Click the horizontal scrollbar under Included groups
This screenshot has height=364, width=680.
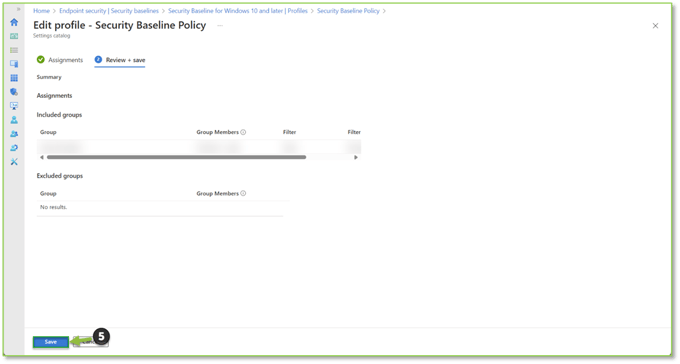(x=176, y=157)
